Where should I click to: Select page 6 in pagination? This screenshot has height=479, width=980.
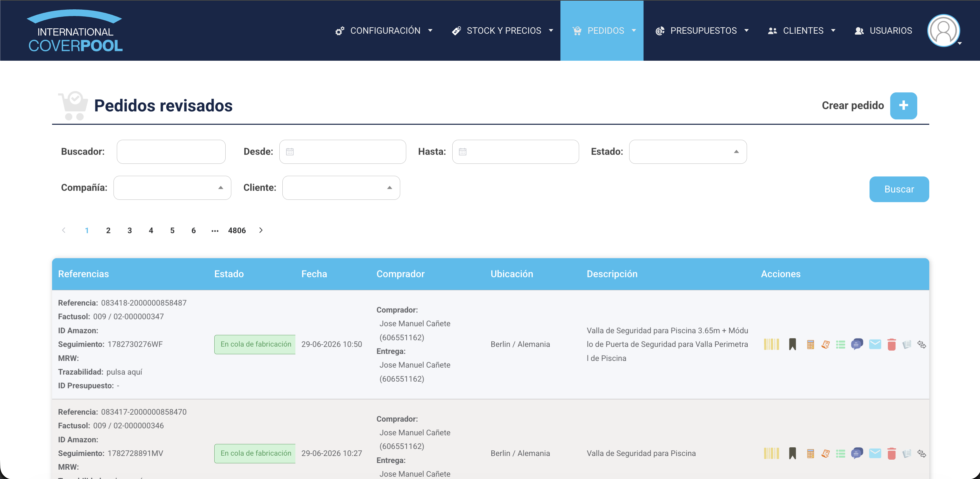coord(194,230)
